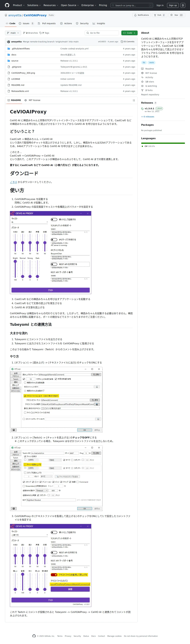Image resolution: width=190 pixels, height=644 pixels.
Task: Open the anoyetta owner link
Action: (x=15, y=15)
